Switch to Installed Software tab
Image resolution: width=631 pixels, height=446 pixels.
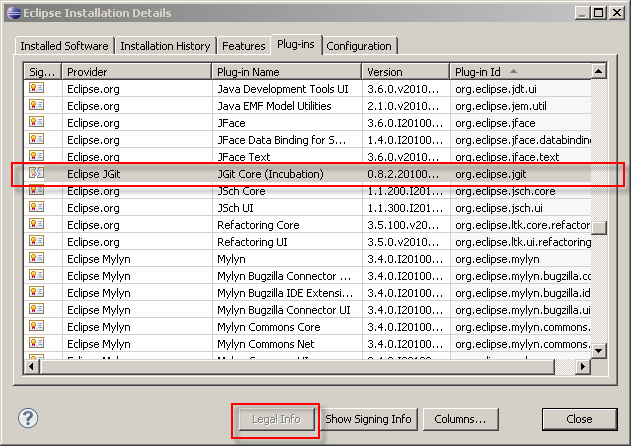point(64,46)
